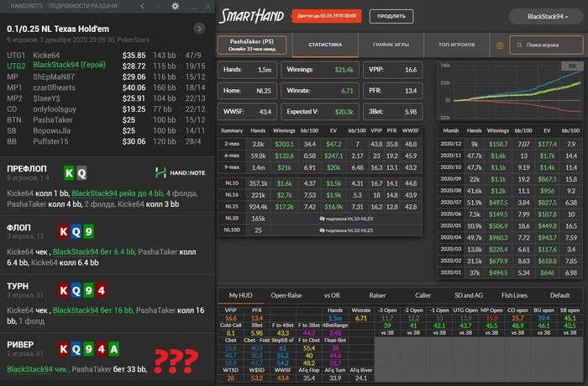Click the search magnifier icon
588x386 pixels.
coord(519,45)
